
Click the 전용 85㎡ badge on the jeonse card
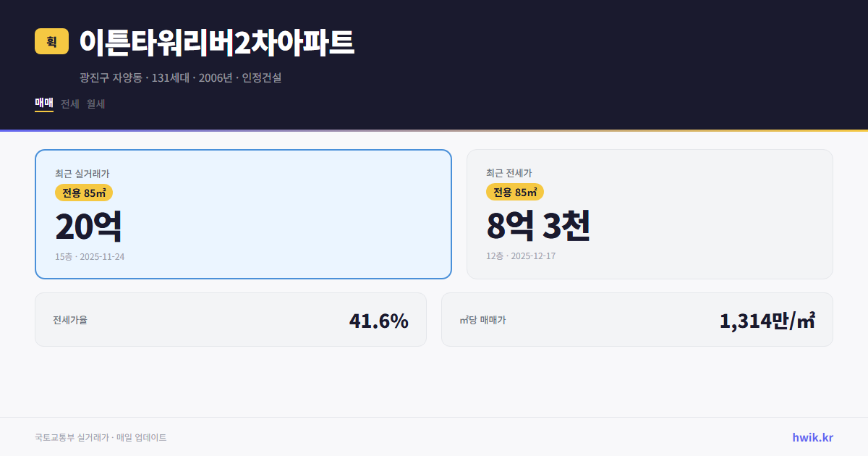[x=515, y=193]
